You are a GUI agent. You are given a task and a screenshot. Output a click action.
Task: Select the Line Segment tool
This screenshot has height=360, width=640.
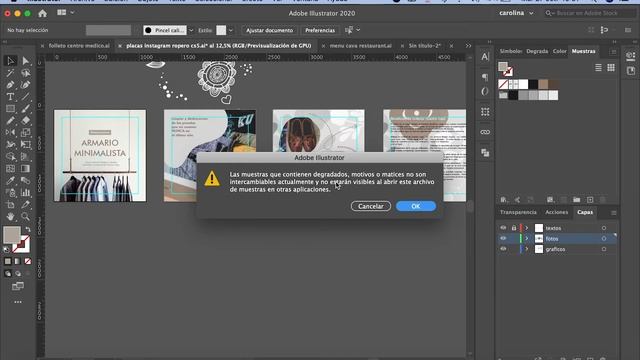[x=26, y=97]
